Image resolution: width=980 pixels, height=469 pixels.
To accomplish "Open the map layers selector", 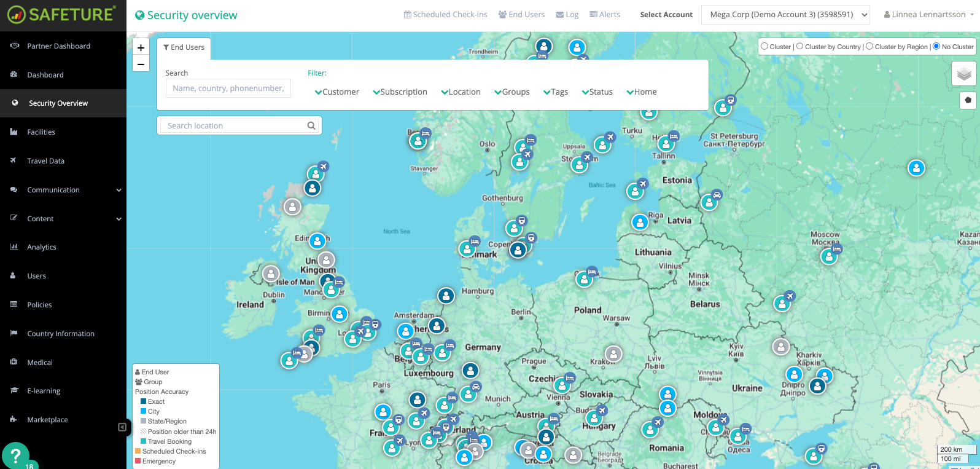I will [x=963, y=74].
